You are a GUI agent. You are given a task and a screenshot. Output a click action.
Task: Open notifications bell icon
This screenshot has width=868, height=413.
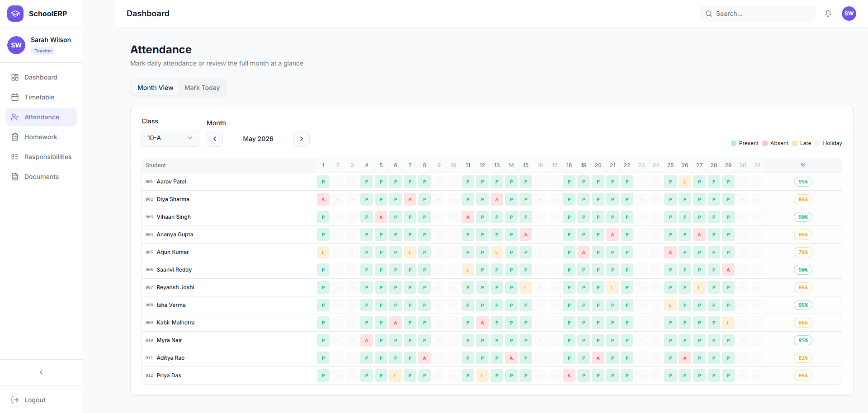[x=828, y=14]
